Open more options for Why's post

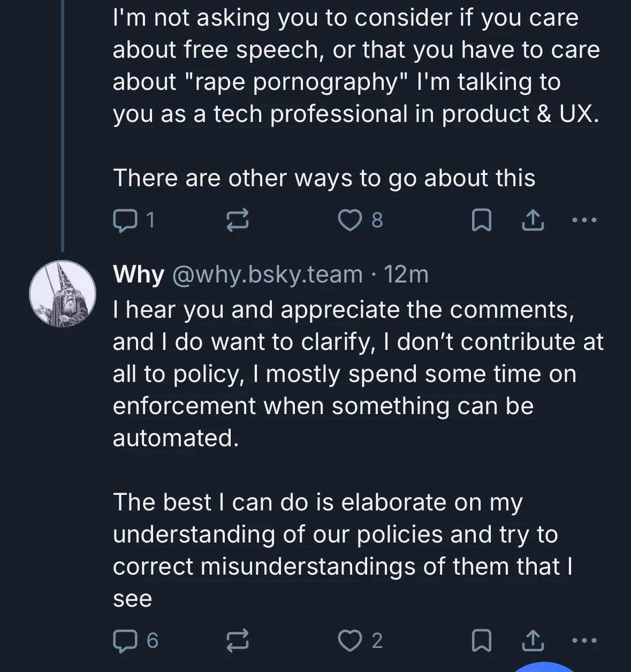point(583,640)
